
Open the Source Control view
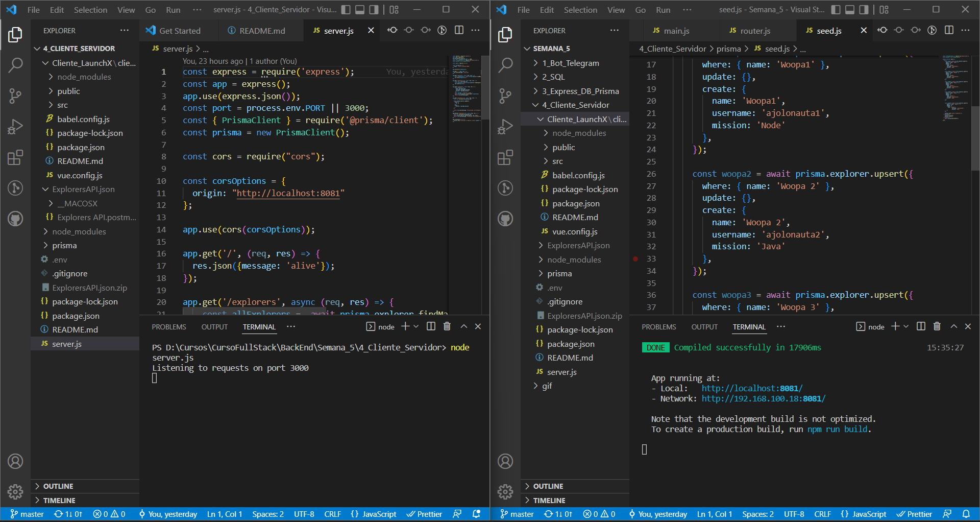pyautogui.click(x=15, y=96)
